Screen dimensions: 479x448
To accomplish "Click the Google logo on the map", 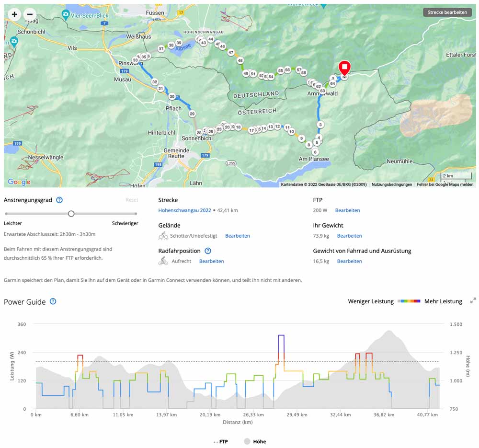I will (x=19, y=182).
